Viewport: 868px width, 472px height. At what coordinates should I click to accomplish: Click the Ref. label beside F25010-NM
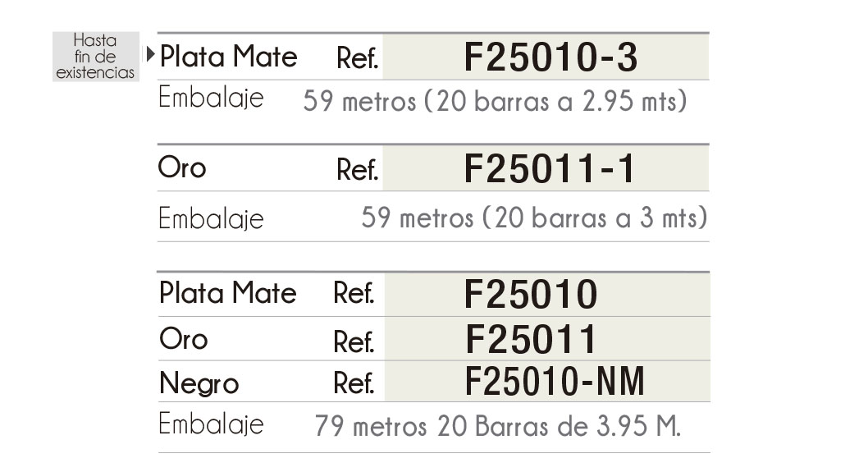coord(354,383)
